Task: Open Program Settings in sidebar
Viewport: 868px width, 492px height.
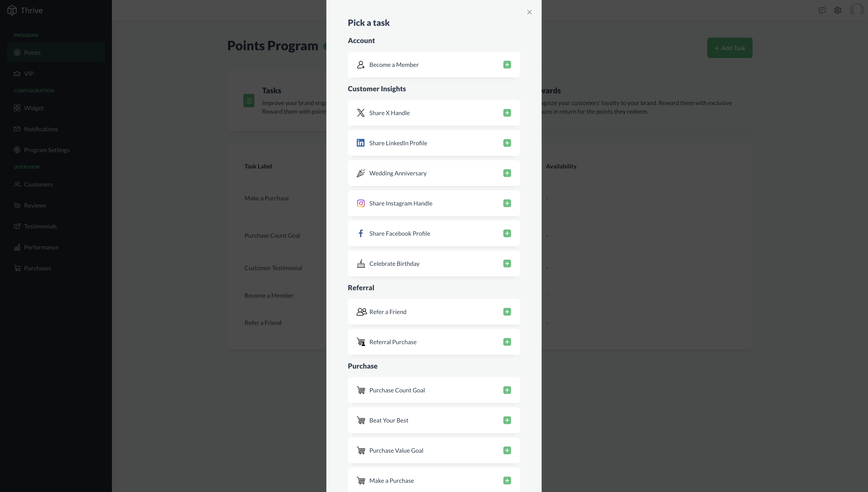Action: [x=46, y=150]
